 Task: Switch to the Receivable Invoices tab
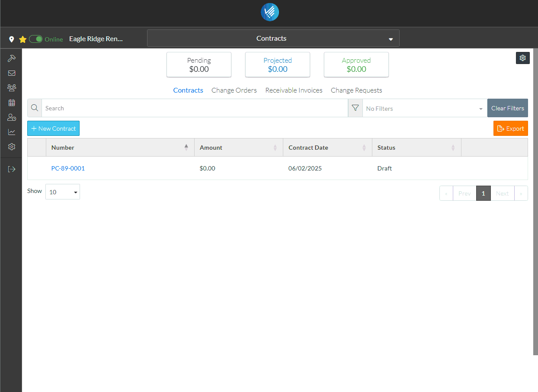click(294, 90)
